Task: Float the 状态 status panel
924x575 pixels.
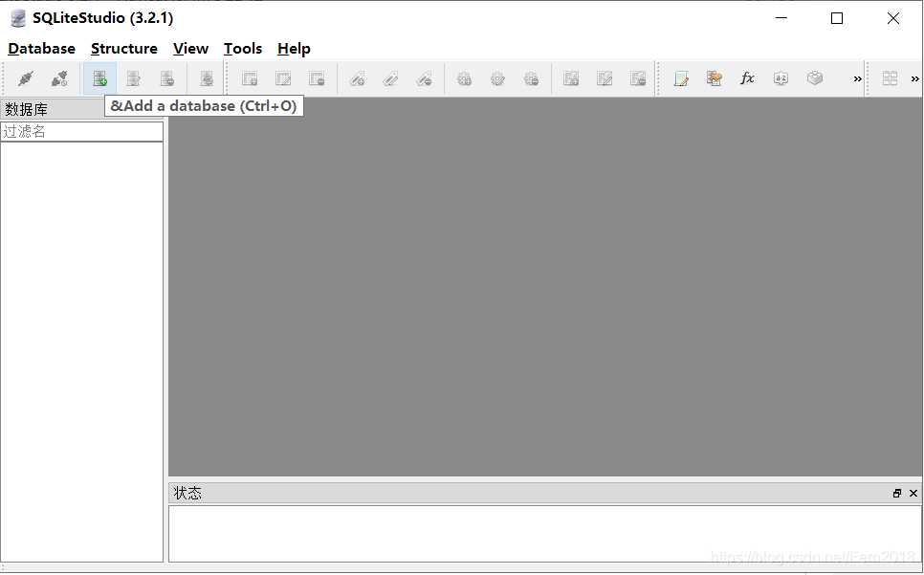Action: point(897,493)
